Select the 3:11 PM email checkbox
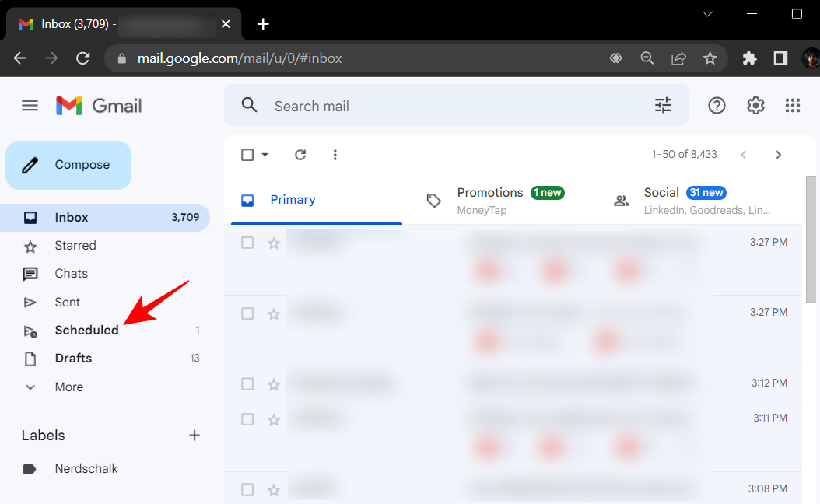Screen dimensions: 820x504 [247, 418]
